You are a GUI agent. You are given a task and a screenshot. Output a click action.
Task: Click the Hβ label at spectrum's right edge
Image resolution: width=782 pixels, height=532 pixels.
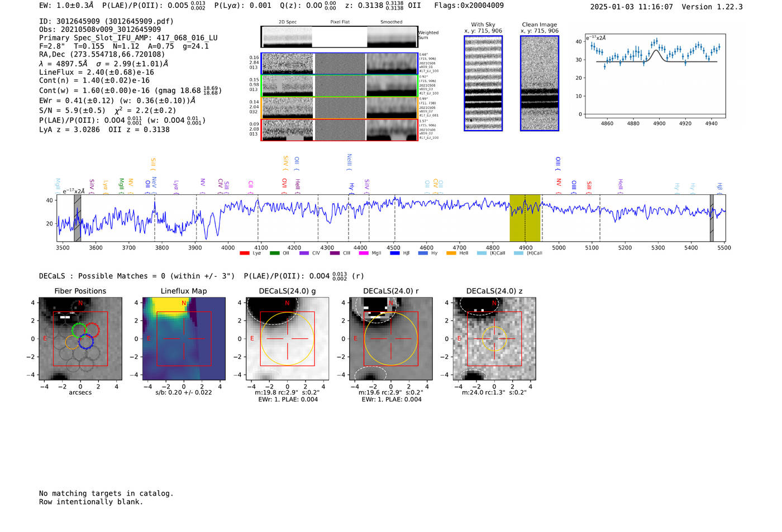(720, 187)
